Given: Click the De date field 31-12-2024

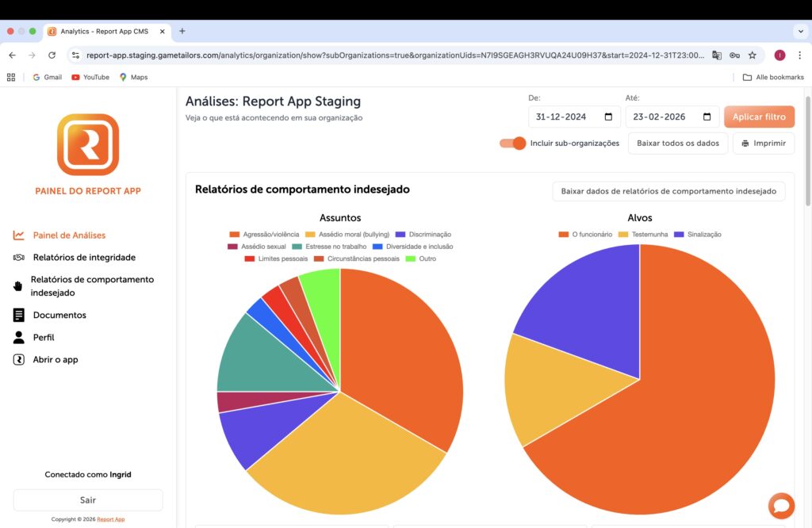Looking at the screenshot, I should click(574, 117).
